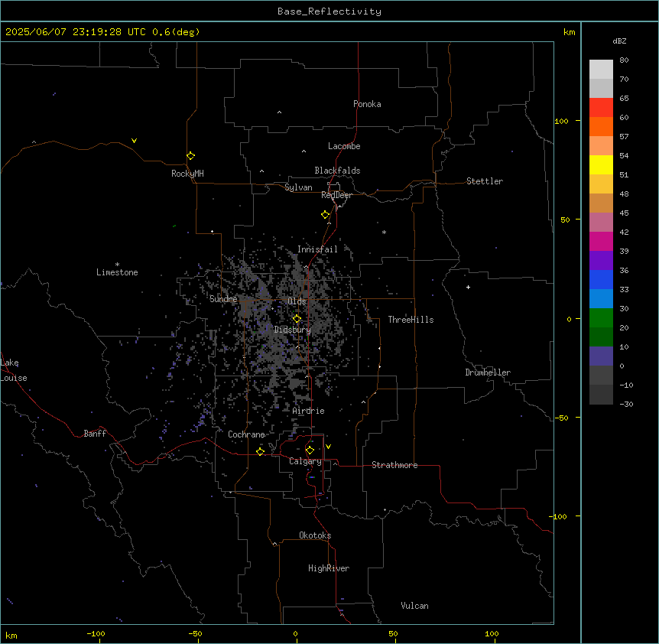Pick the gray 65-70 dBZ swatch

tap(601, 88)
